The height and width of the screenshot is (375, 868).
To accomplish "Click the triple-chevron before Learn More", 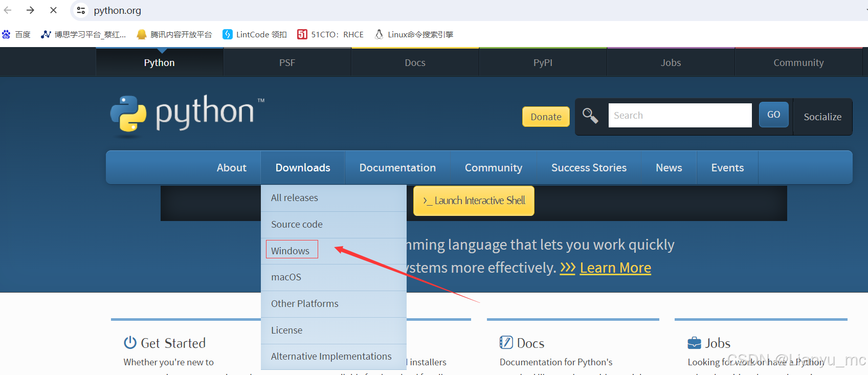I will point(568,268).
